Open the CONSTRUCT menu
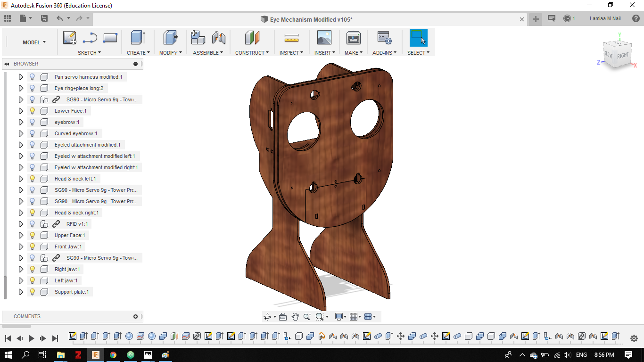644x362 pixels. 252,53
